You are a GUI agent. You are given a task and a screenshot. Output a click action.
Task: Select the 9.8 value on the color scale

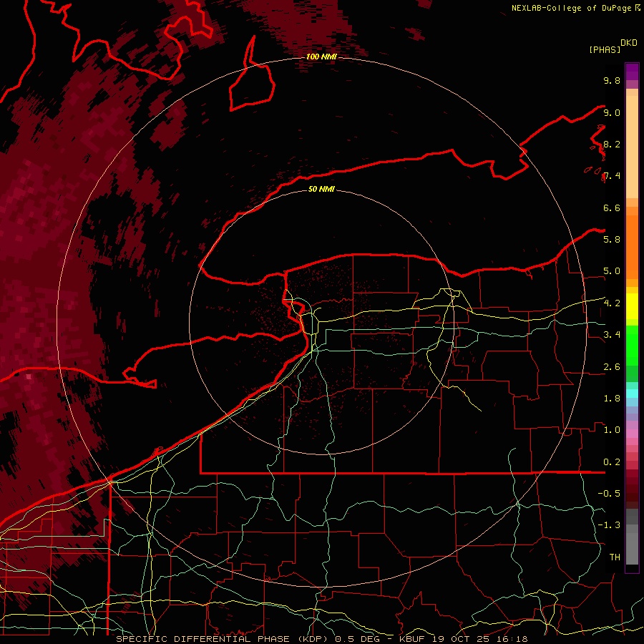[612, 80]
